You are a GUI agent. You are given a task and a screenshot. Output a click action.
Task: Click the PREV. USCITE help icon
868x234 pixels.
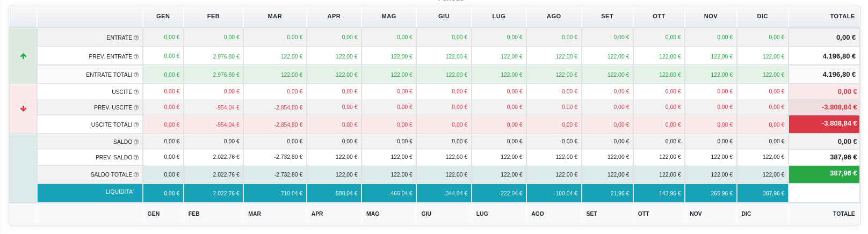click(136, 108)
